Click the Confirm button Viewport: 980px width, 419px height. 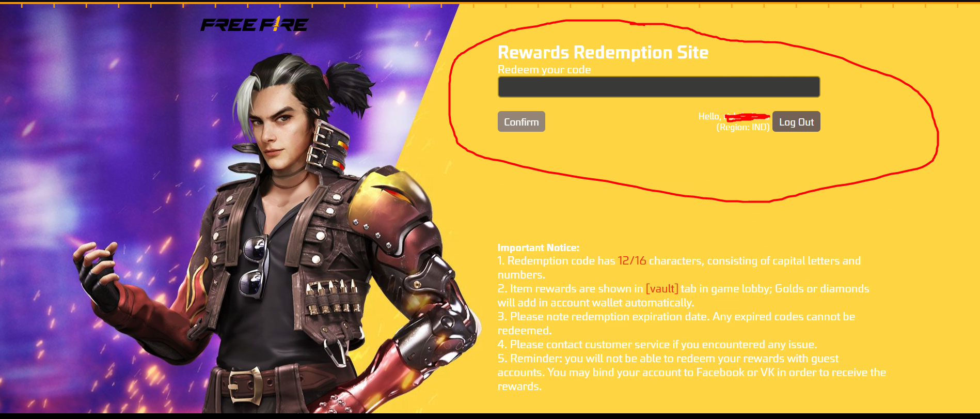521,122
